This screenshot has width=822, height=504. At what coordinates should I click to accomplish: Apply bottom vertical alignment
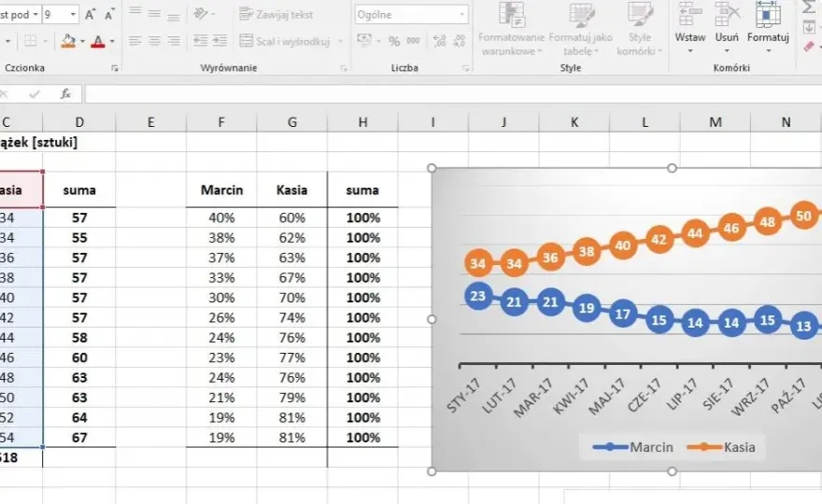174,16
